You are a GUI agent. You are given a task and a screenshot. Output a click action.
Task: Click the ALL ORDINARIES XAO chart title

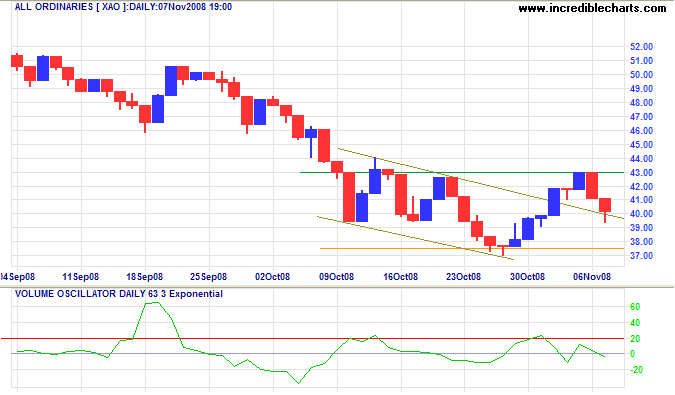point(123,7)
